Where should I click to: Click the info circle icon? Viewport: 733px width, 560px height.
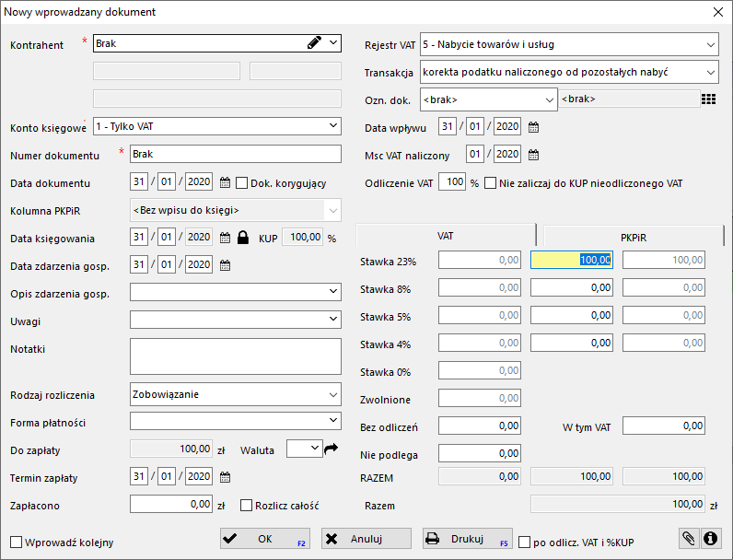coord(710,539)
